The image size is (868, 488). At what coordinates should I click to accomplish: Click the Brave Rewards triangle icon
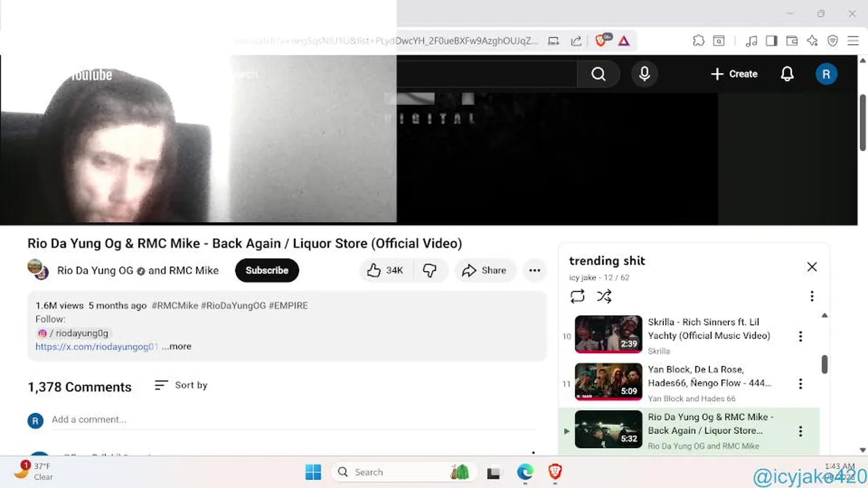(624, 41)
